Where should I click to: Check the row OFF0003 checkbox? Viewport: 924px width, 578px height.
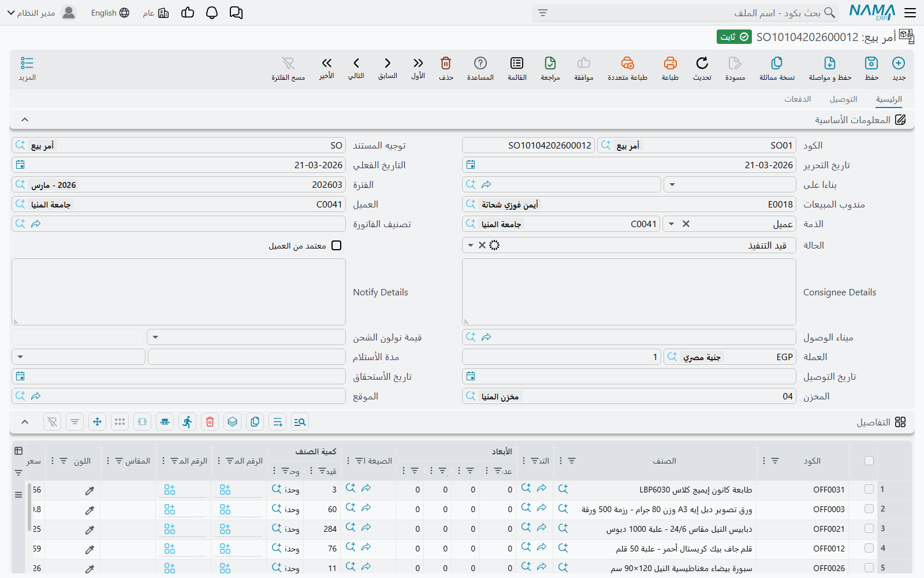tap(869, 509)
